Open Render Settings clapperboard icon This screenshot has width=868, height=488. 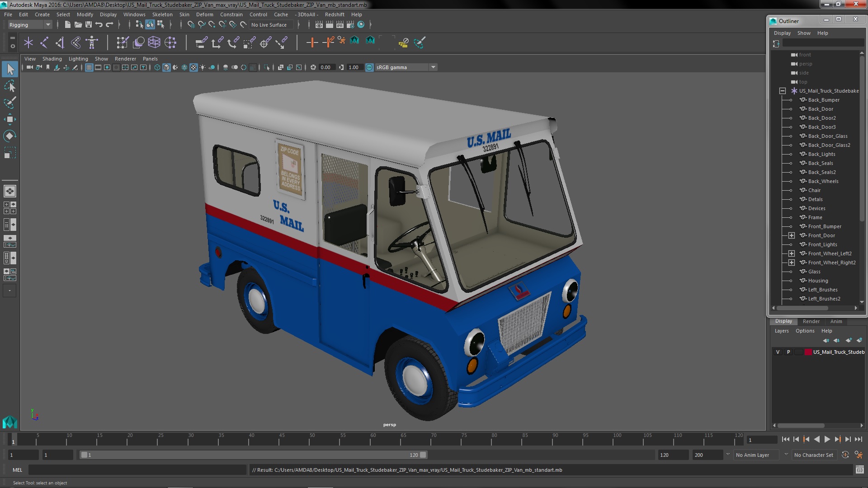[x=350, y=25]
